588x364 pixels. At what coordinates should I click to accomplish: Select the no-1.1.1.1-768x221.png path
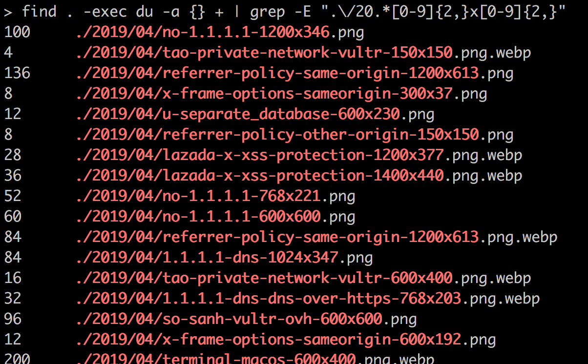(216, 196)
